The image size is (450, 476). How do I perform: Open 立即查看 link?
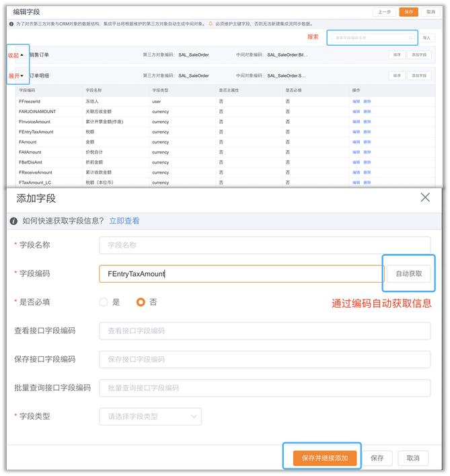[x=124, y=221]
